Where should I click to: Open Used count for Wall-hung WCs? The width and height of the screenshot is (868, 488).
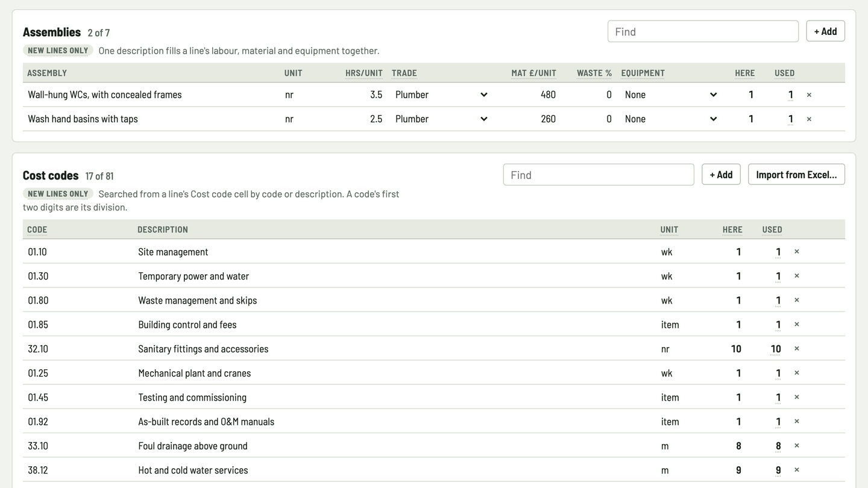[790, 95]
